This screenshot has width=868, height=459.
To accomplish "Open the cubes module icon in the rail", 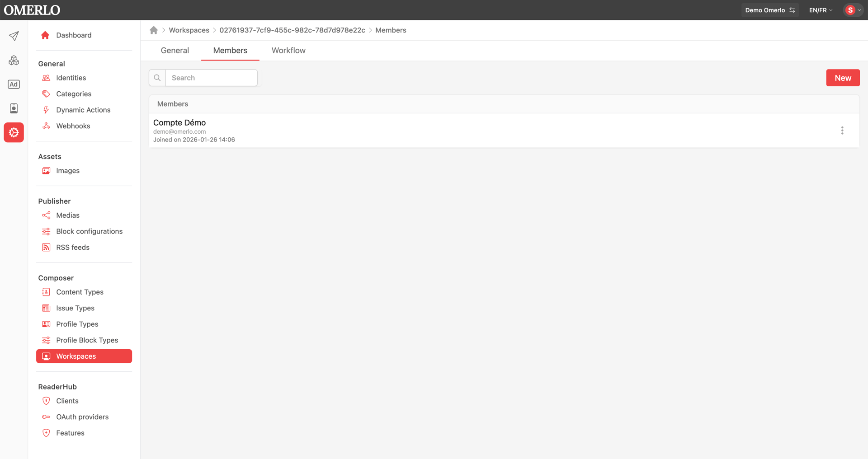I will (x=14, y=60).
